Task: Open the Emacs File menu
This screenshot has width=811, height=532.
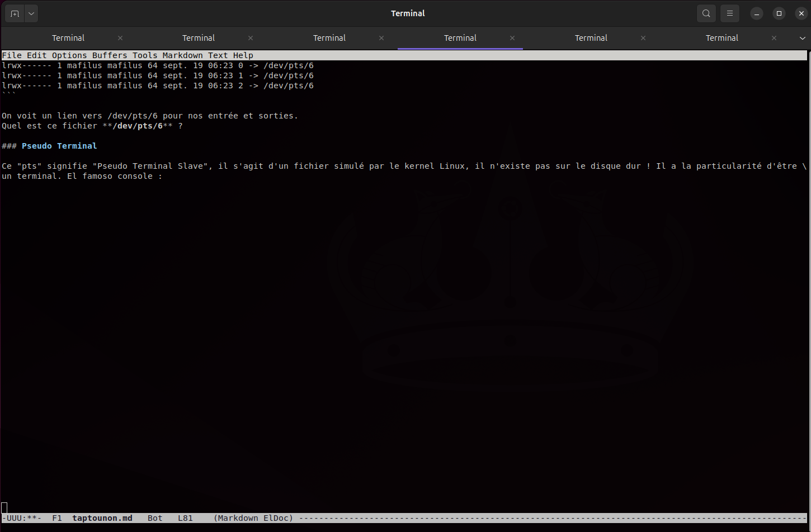Action: pyautogui.click(x=12, y=55)
